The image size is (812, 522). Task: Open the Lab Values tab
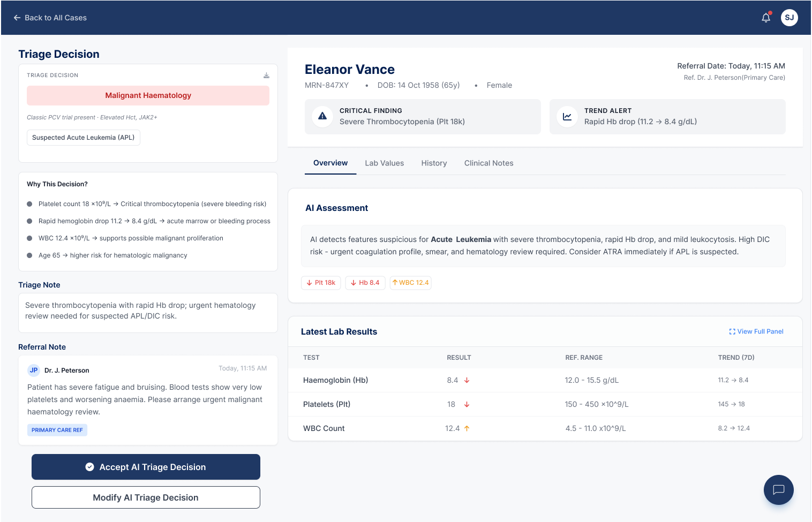tap(385, 163)
